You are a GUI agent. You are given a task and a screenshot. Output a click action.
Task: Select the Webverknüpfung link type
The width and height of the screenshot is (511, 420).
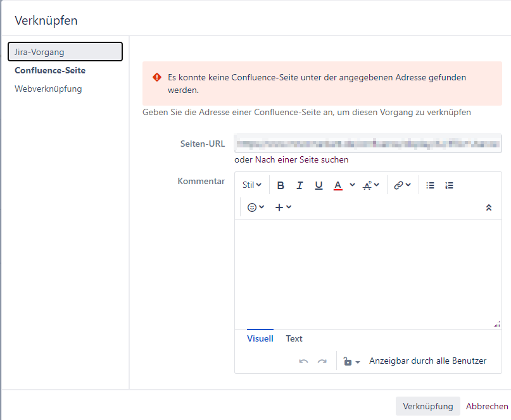click(x=48, y=89)
